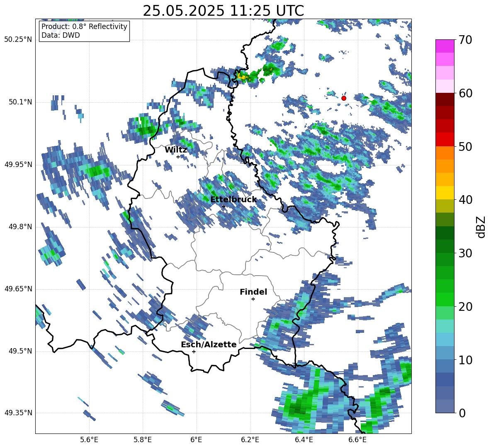This screenshot has width=491, height=448.
Task: Click the Ettelbruck station cross marker
Action: coord(223,206)
